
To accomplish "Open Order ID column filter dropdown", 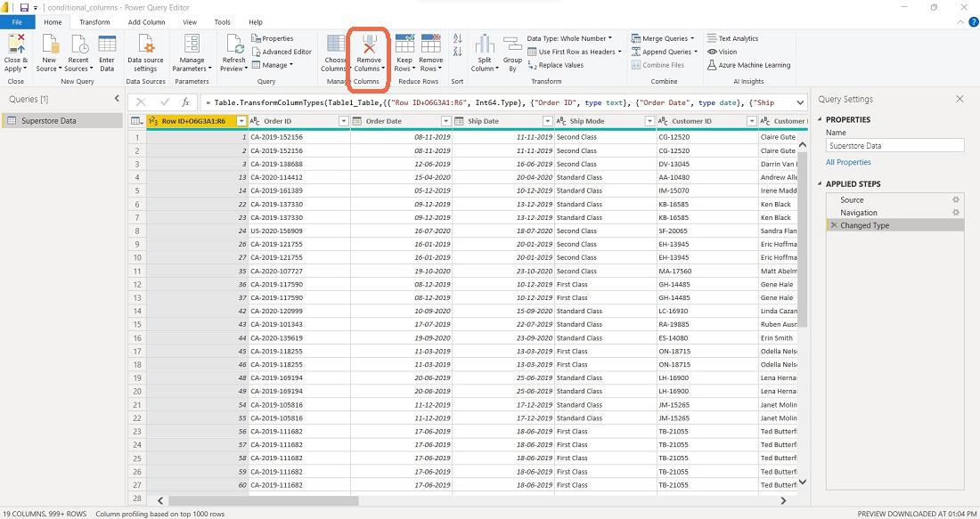I will coord(343,121).
